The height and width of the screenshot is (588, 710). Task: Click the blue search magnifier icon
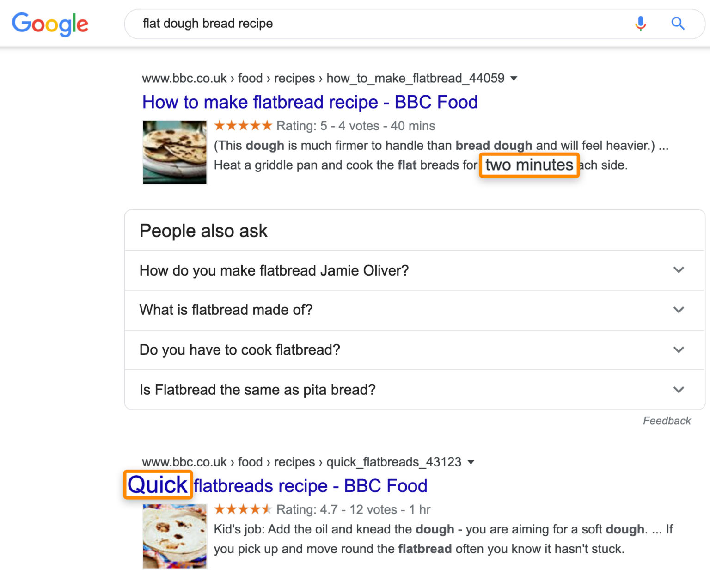(678, 23)
